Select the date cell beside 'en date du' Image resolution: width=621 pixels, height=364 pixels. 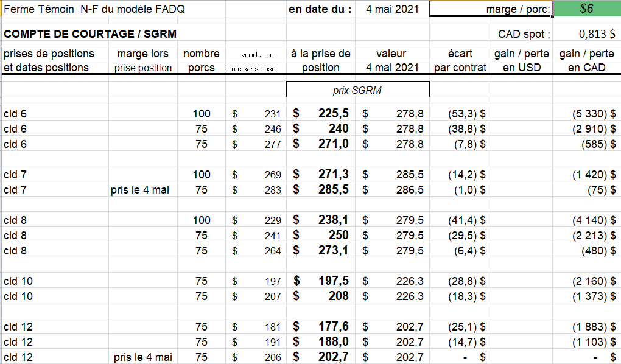(x=392, y=9)
